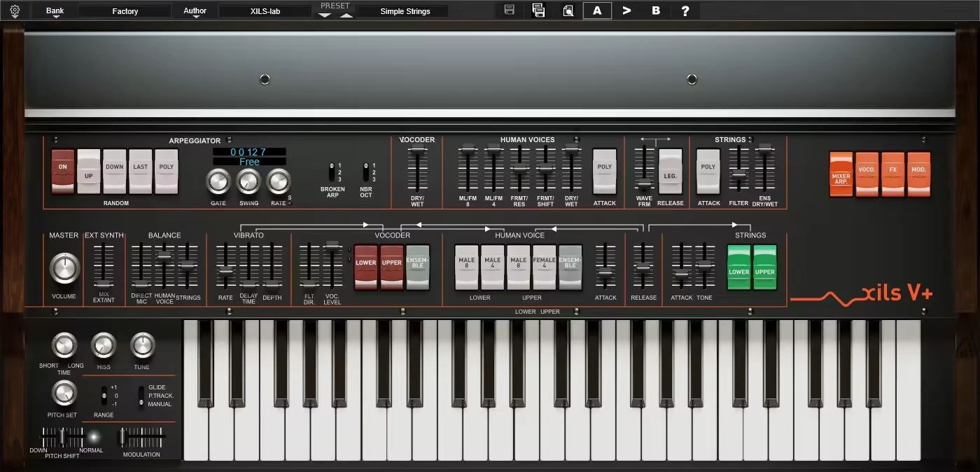Open the settings gear menu

tap(15, 11)
